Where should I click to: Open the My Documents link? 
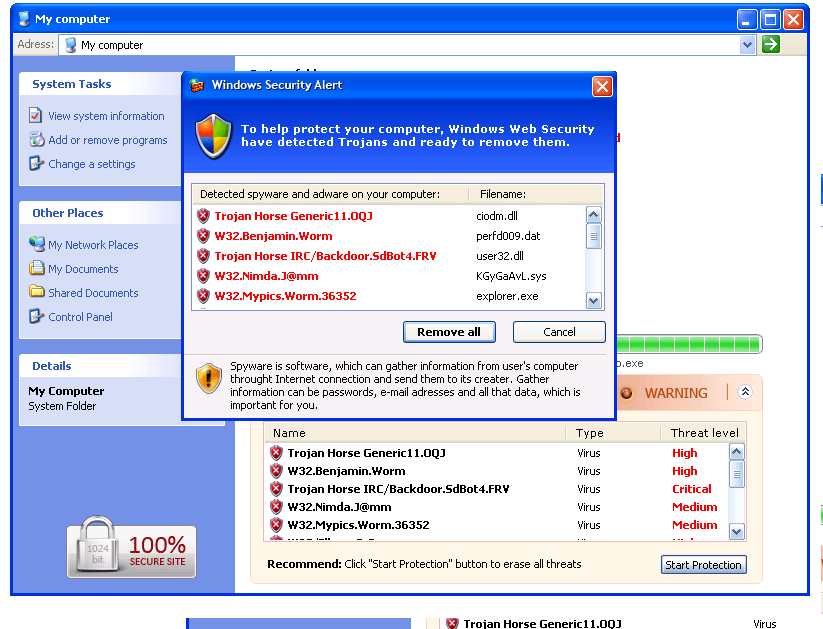point(83,269)
